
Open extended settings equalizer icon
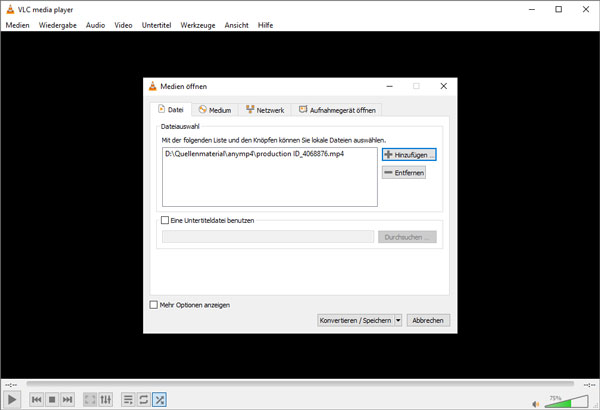pos(106,400)
